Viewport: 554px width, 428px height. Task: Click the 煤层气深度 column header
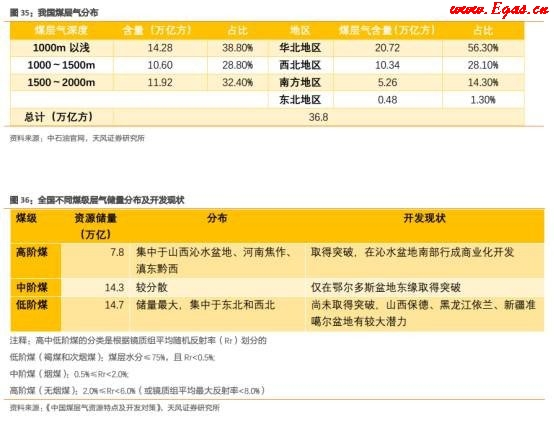click(x=61, y=30)
